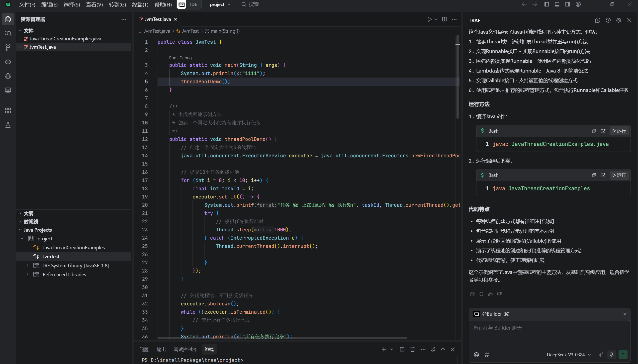
Task: Add context with the @ icon
Action: point(476,355)
